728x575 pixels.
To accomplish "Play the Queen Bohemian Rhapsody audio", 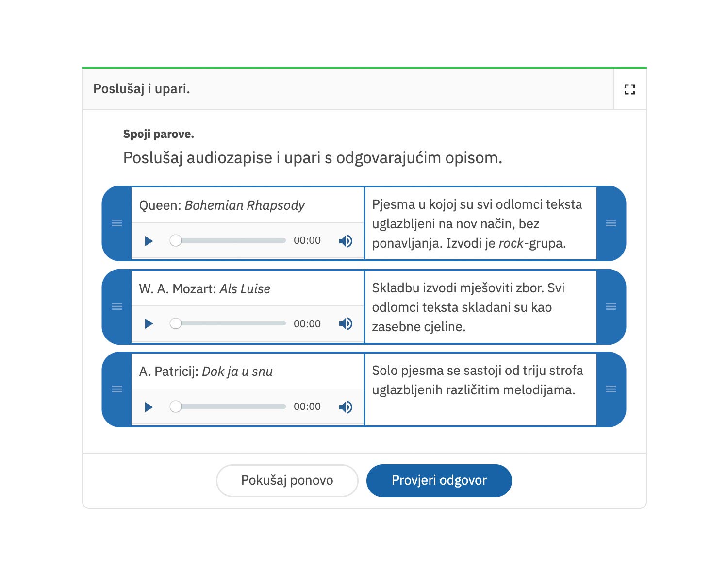I will click(x=149, y=241).
